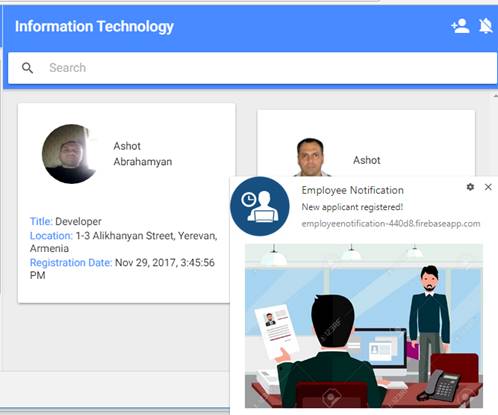Open the office interview notification image
Screen dimensions: 498x415
364,326
